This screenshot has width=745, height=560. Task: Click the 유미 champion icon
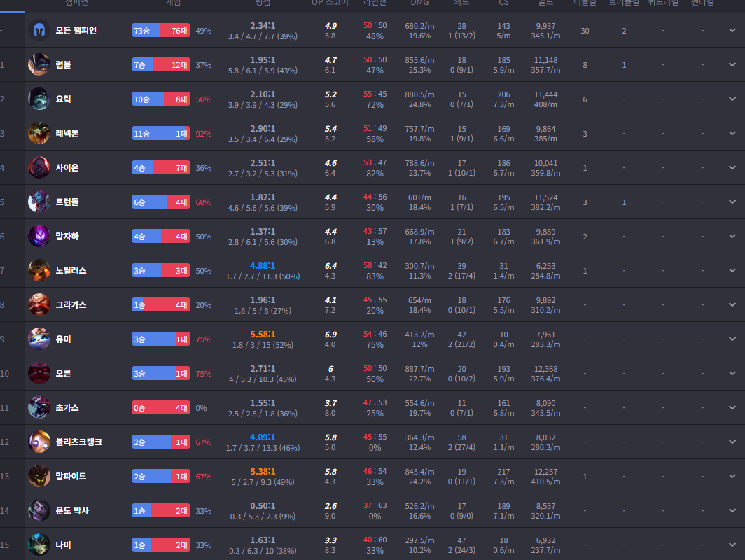click(x=39, y=339)
